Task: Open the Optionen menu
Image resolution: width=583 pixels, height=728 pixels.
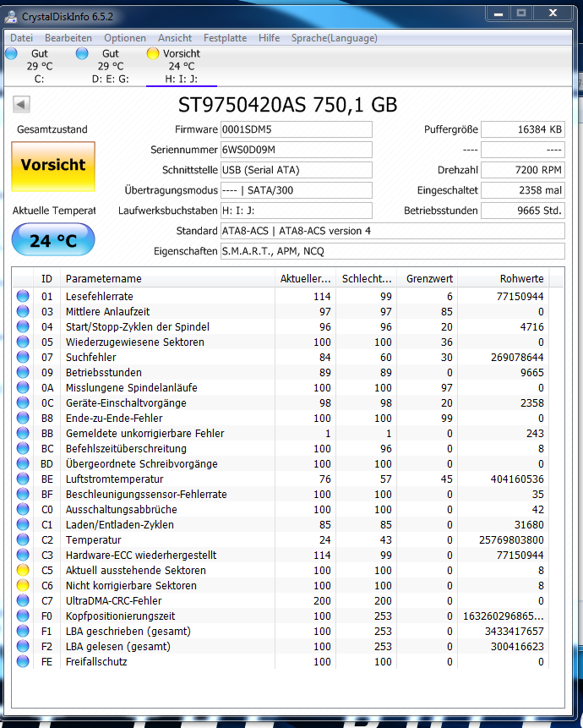Action: [125, 38]
